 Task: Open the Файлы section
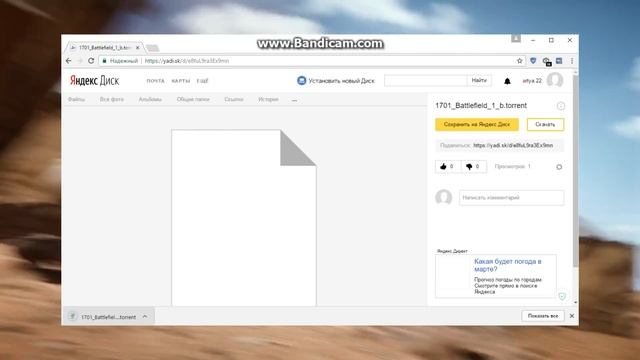(x=76, y=99)
